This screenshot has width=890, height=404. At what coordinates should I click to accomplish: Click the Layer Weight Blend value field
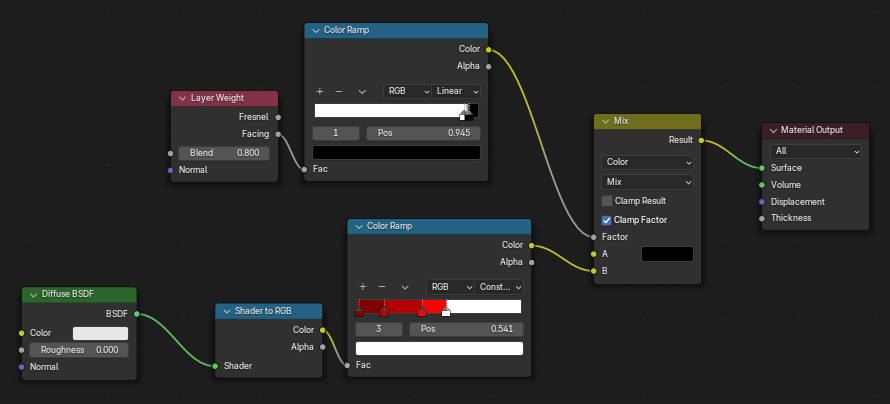pyautogui.click(x=224, y=153)
